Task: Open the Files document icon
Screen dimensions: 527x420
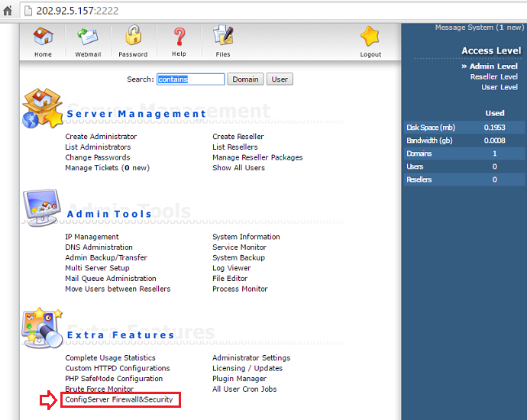Action: (223, 35)
